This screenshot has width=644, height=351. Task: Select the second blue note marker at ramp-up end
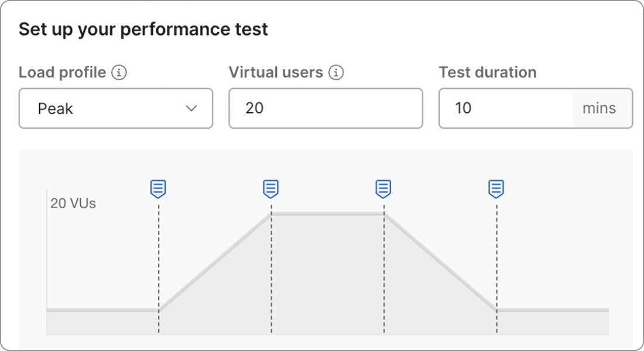point(270,189)
